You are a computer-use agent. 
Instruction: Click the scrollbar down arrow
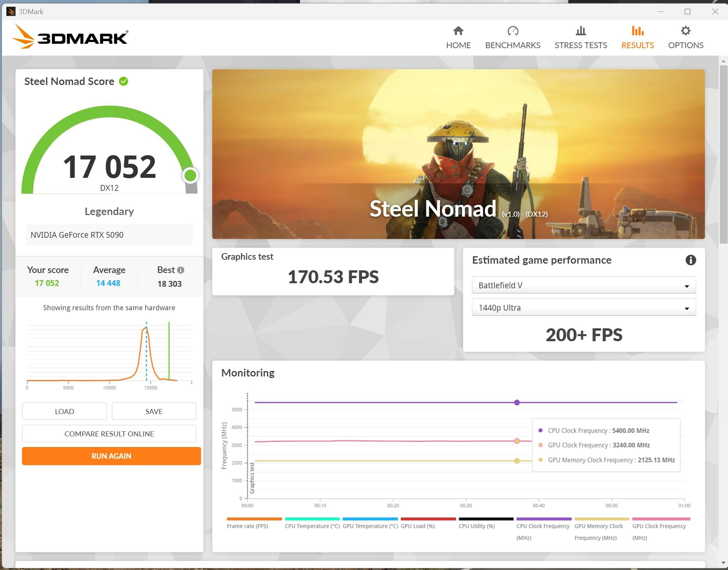[x=723, y=563]
